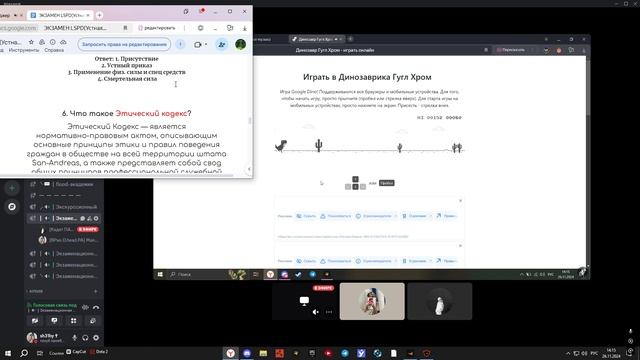Toggle deafen headphones in Discord user panel
Viewport: 640px width, 360px height.
click(x=85, y=338)
